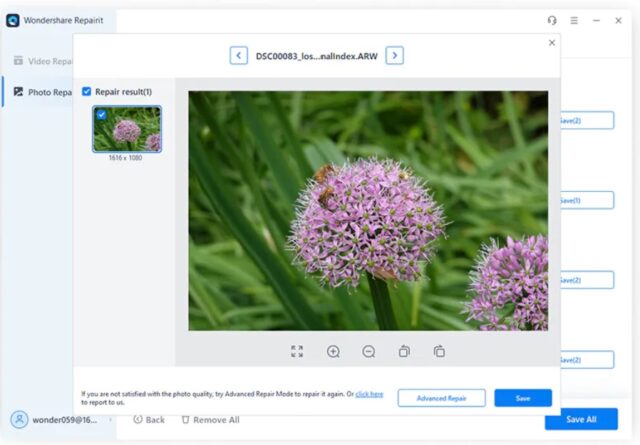This screenshot has height=445, width=640.
Task: Zoom in on the preview photo
Action: 333,351
